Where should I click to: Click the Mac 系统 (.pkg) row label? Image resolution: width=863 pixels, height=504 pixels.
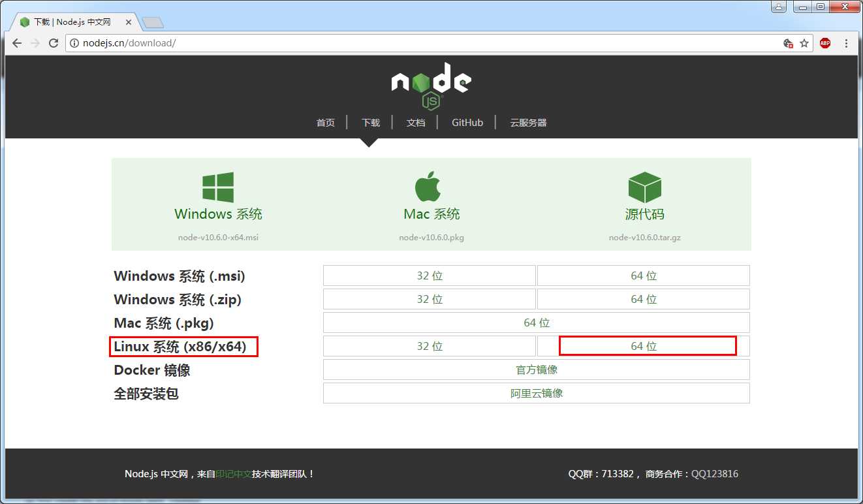coord(164,323)
